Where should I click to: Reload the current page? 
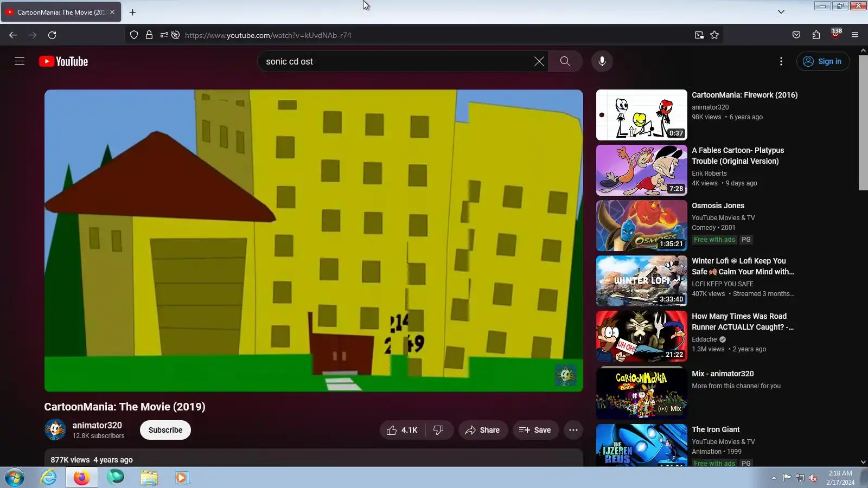pyautogui.click(x=52, y=35)
